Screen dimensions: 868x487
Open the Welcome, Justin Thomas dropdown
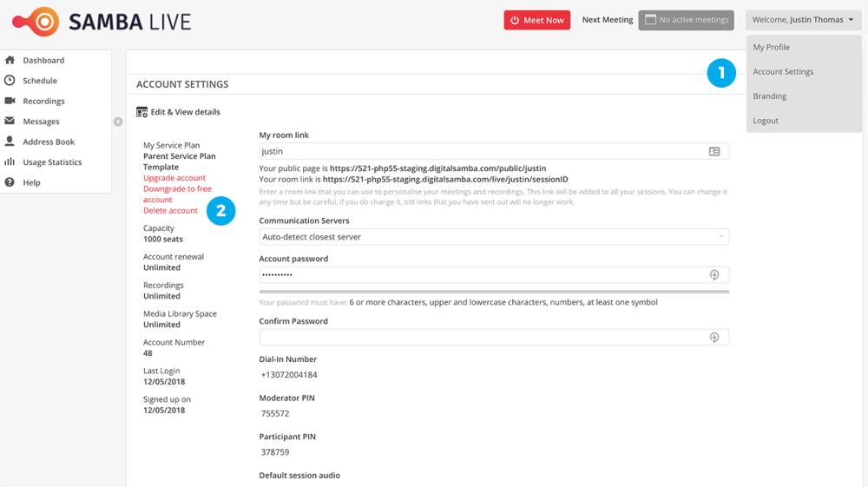pyautogui.click(x=803, y=20)
